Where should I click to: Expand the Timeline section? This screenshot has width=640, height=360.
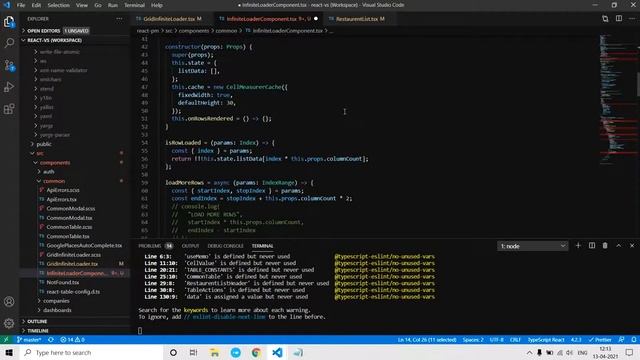(x=75, y=331)
